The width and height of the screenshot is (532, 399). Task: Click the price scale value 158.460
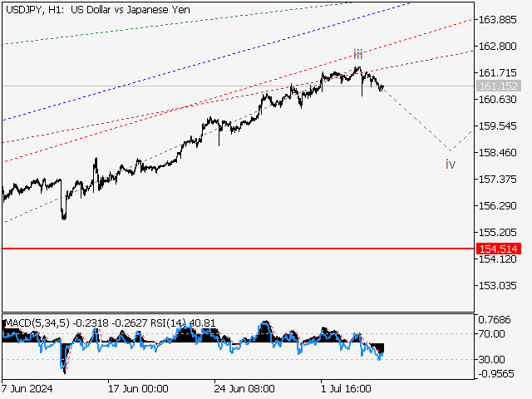pyautogui.click(x=497, y=153)
